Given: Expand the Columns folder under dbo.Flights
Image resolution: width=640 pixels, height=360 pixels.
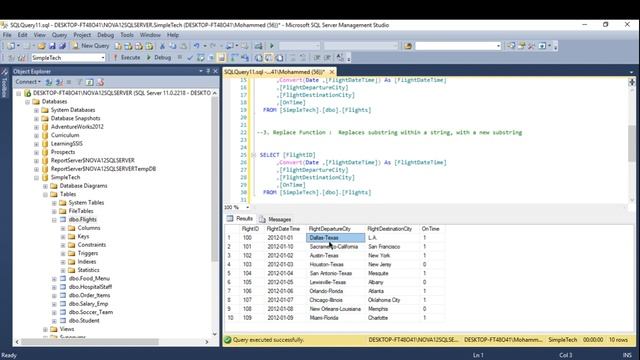Looking at the screenshot, I should tap(63, 228).
